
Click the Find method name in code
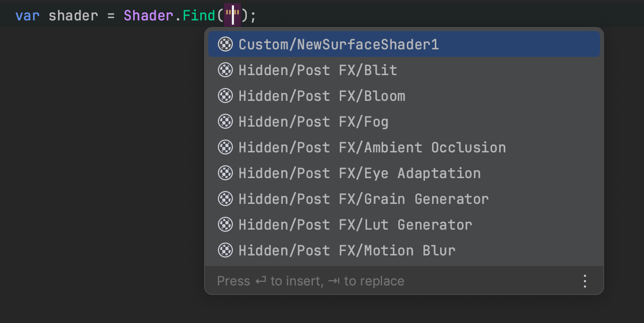point(199,16)
